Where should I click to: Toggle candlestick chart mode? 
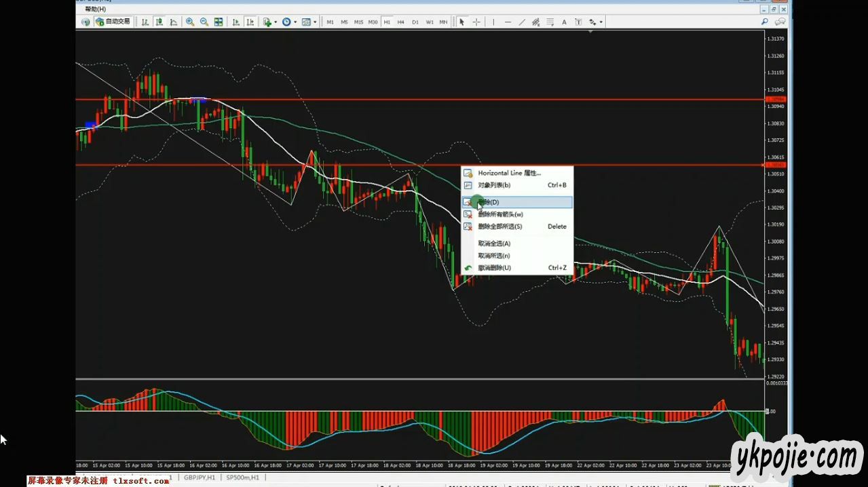coord(159,22)
